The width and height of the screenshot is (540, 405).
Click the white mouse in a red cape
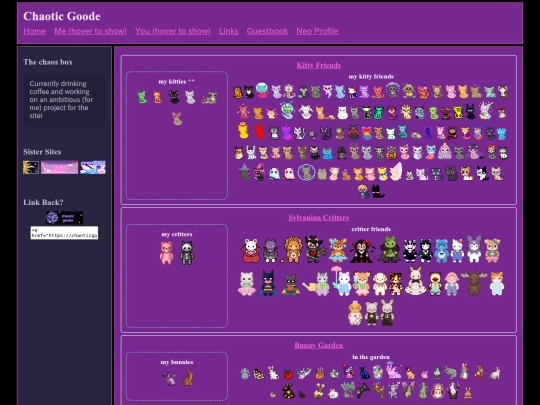[x=251, y=251]
